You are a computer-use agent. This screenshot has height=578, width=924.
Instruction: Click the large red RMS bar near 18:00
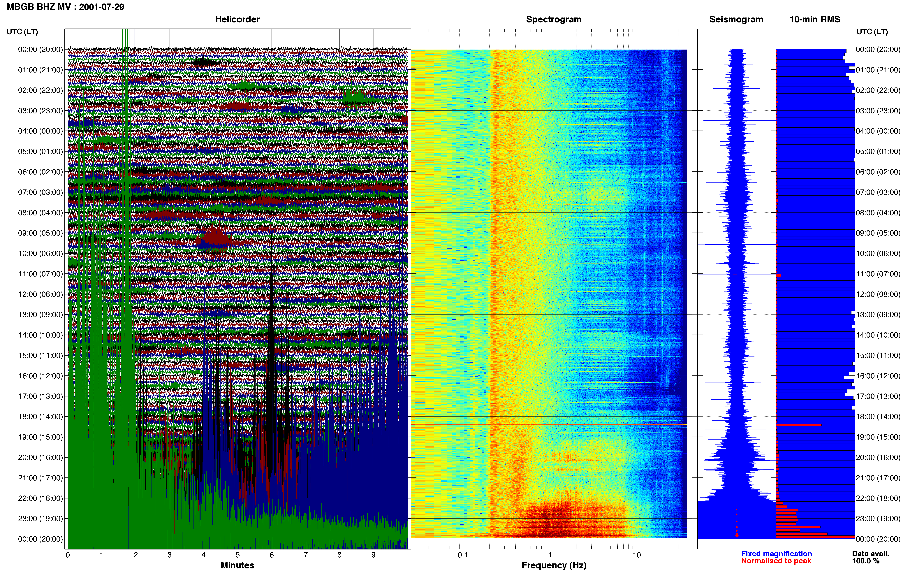(x=799, y=425)
